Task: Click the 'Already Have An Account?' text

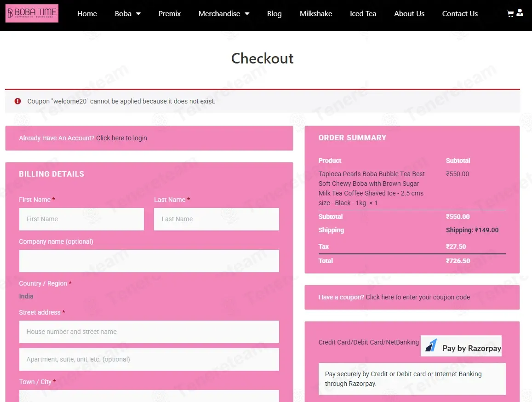Action: coord(57,138)
